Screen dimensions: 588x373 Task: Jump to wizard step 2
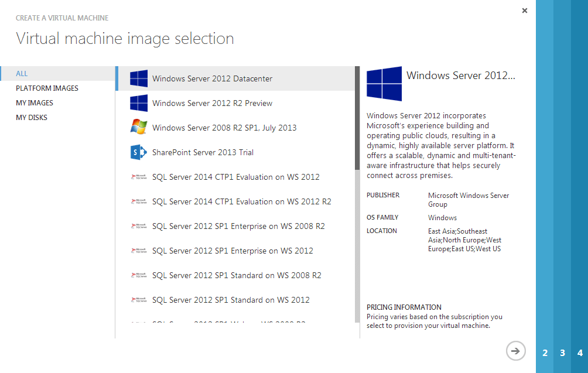[x=545, y=353]
